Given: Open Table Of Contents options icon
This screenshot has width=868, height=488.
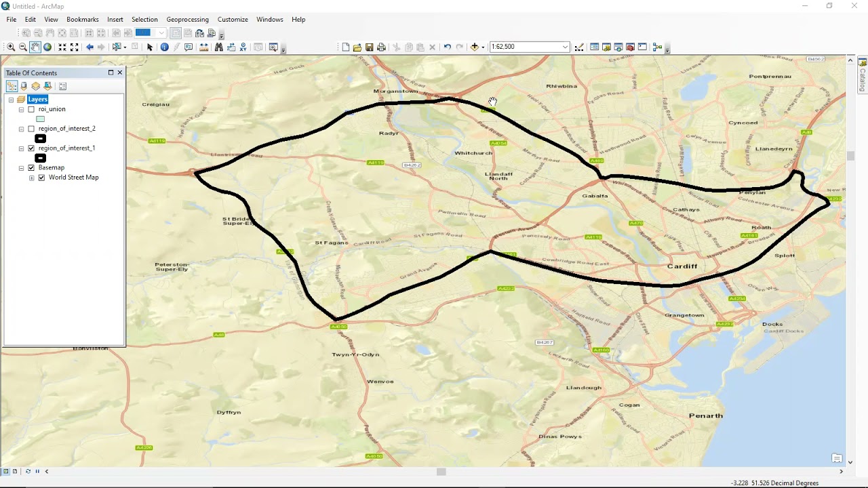Looking at the screenshot, I should coord(63,86).
